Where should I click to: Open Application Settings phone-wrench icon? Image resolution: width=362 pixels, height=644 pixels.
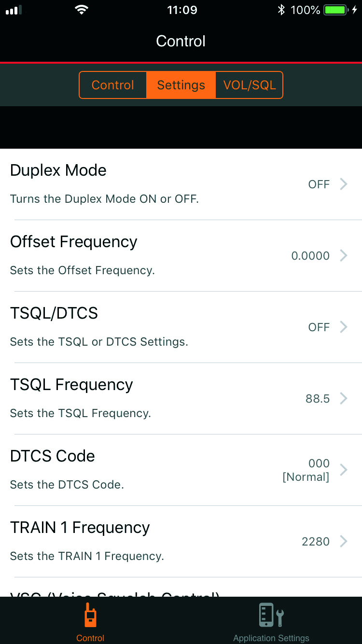tap(271, 615)
